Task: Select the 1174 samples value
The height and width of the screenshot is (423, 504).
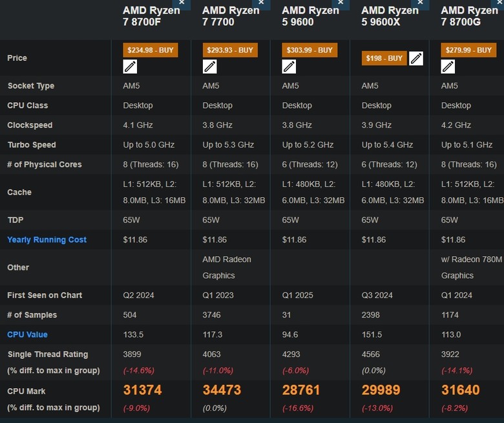Action: click(x=450, y=315)
